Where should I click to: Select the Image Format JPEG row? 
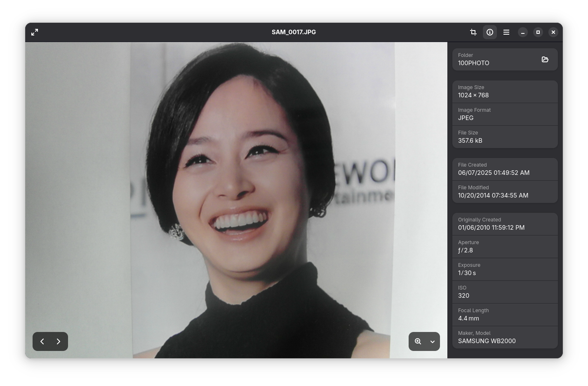pos(505,114)
